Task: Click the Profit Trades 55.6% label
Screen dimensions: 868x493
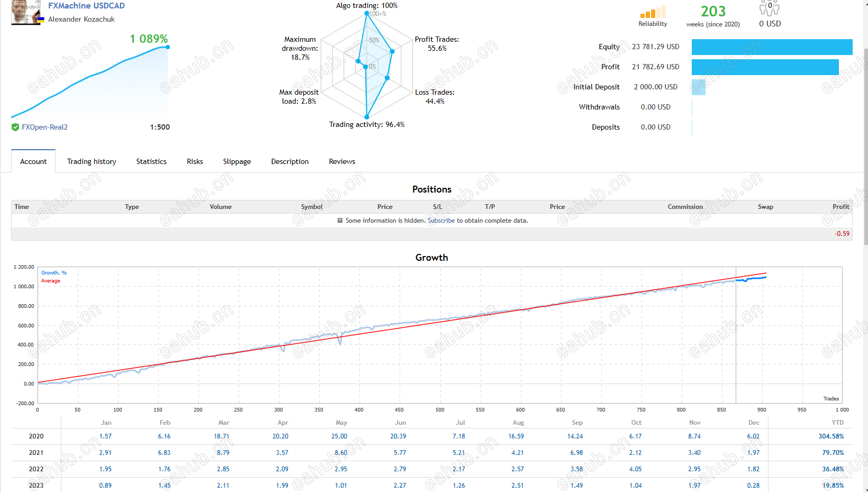Action: click(x=437, y=43)
